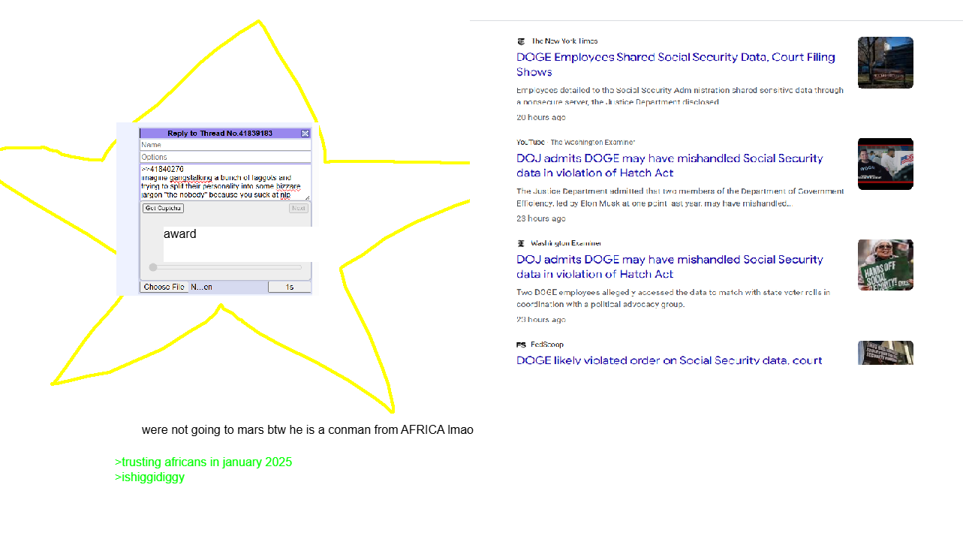This screenshot has height=560, width=963.
Task: Open the 'DOGE likely violated order' FedScoop headline
Action: coord(670,360)
